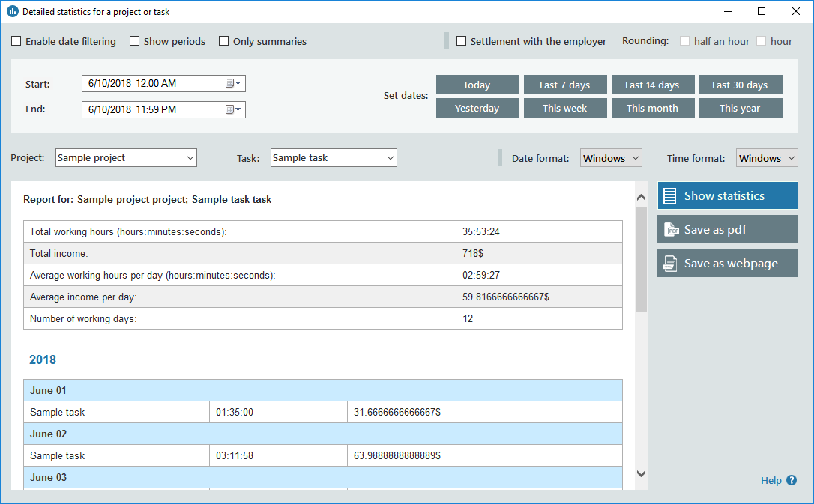
Task: Set dates to Last 7 days
Action: point(564,85)
